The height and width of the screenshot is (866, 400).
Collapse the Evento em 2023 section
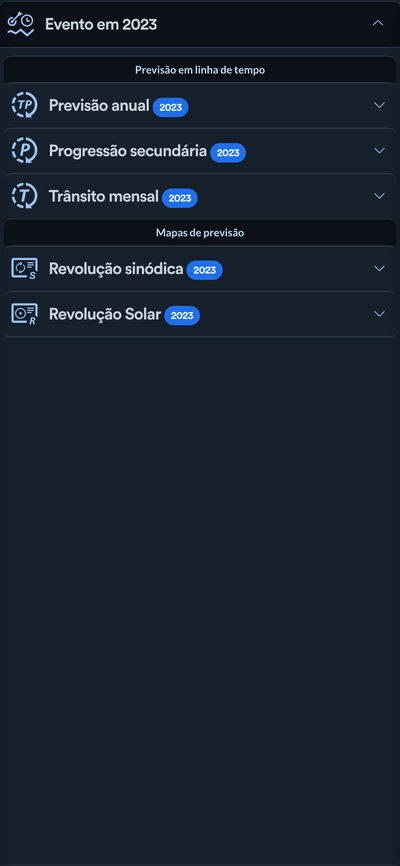click(378, 23)
